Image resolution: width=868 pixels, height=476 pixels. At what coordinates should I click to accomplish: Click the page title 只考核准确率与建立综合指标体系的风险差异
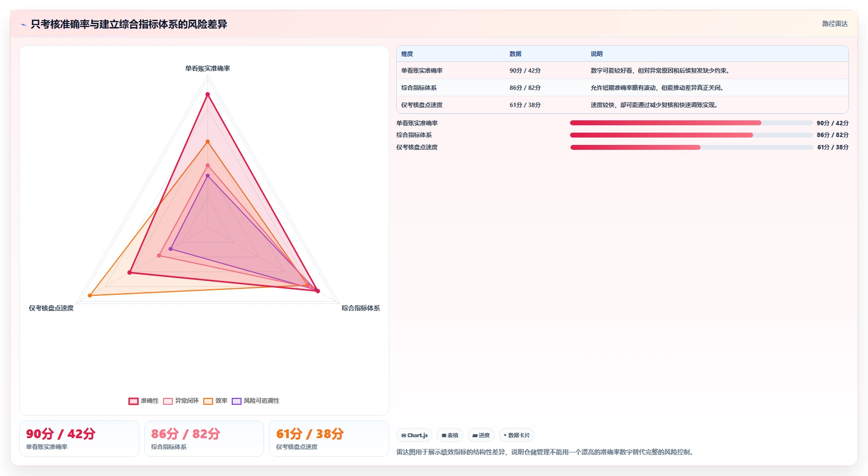[129, 24]
